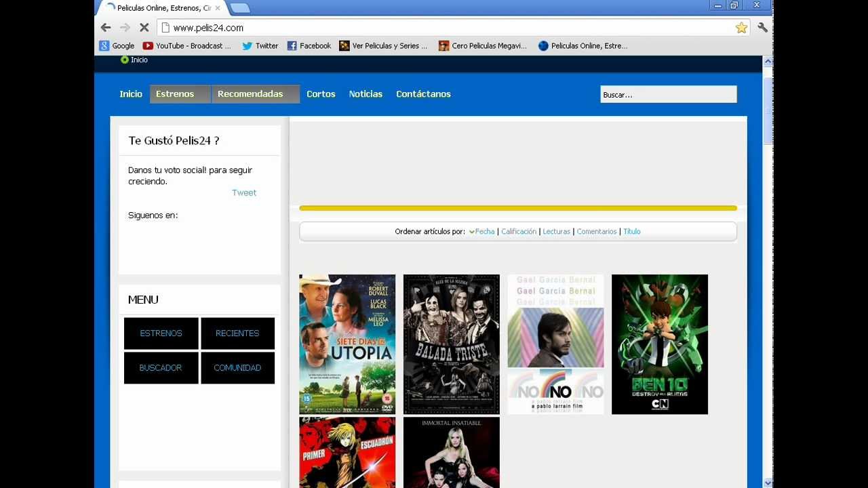Open the YouTube bookmark
The height and width of the screenshot is (488, 868).
pos(186,46)
